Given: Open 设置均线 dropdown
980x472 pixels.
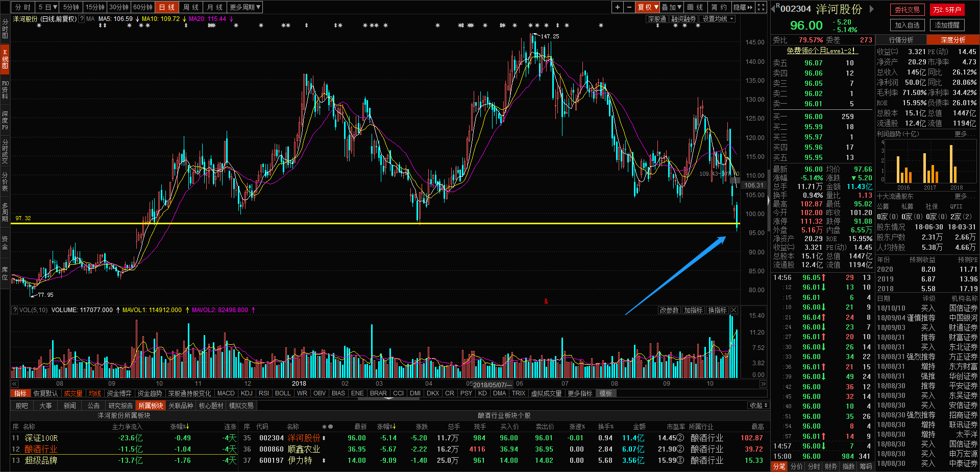Looking at the screenshot, I should (718, 19).
